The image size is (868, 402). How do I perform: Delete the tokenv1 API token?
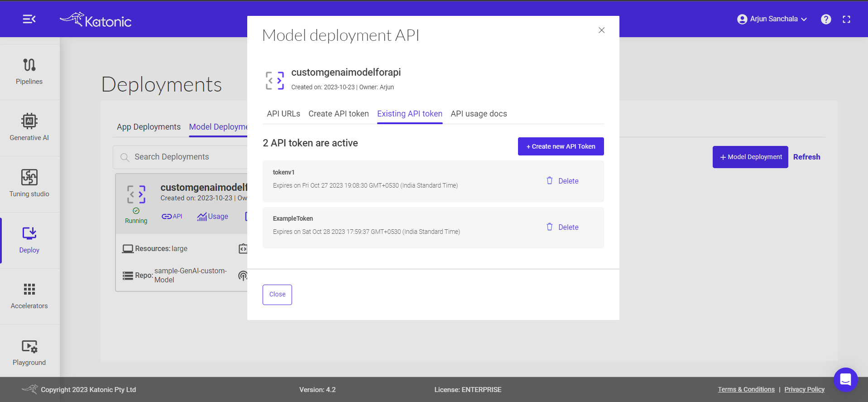point(562,181)
